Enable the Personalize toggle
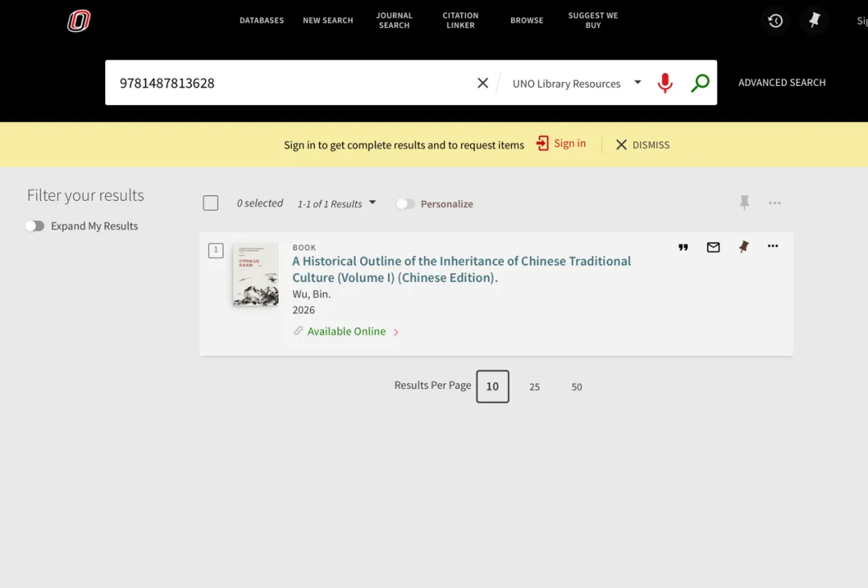The height and width of the screenshot is (588, 868). pos(405,203)
